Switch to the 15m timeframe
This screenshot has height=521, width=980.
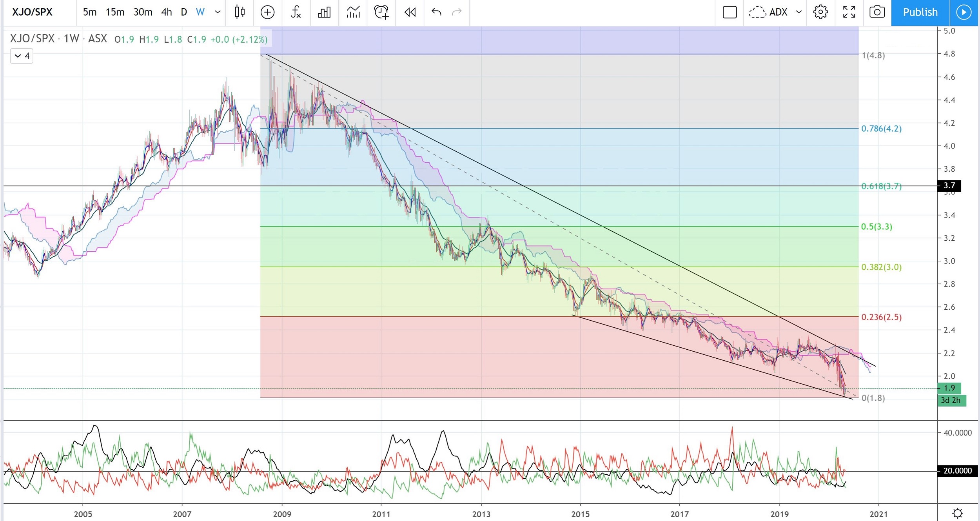pos(115,12)
